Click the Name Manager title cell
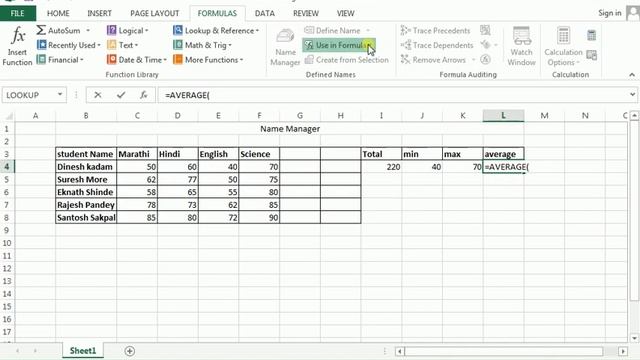Image resolution: width=640 pixels, height=360 pixels. point(290,129)
